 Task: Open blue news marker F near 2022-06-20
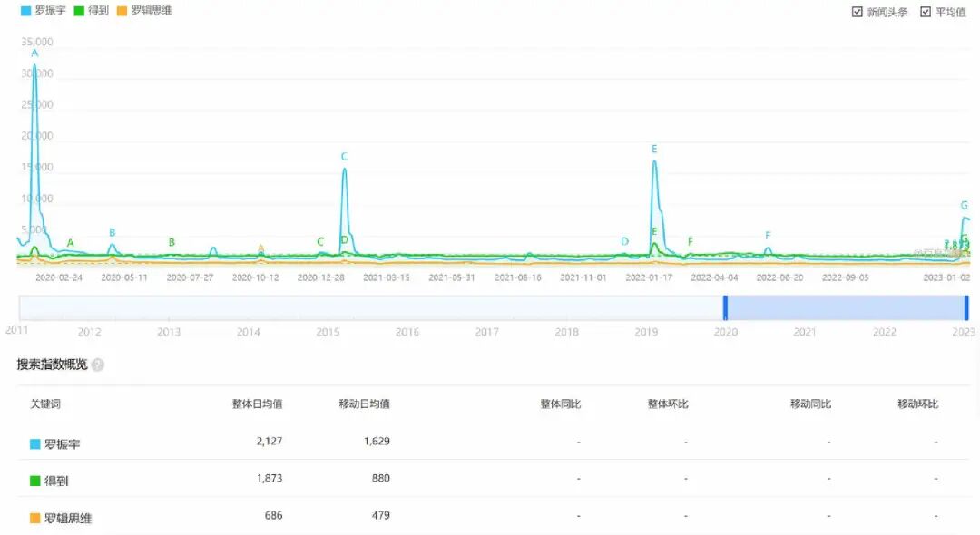(768, 236)
